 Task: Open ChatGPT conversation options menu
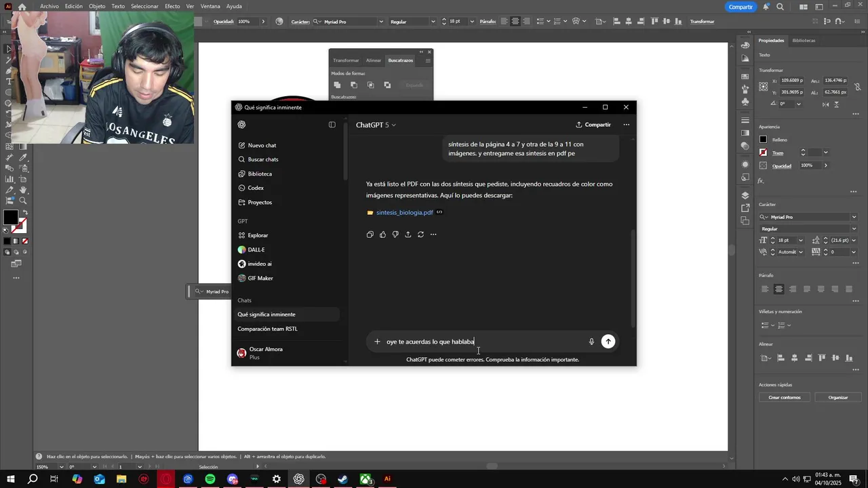tap(626, 125)
